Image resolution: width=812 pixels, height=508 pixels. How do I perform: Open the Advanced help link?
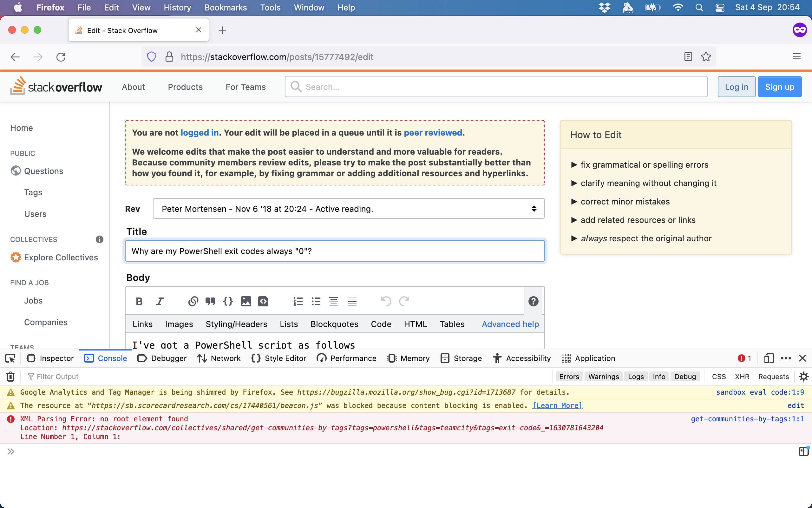510,324
